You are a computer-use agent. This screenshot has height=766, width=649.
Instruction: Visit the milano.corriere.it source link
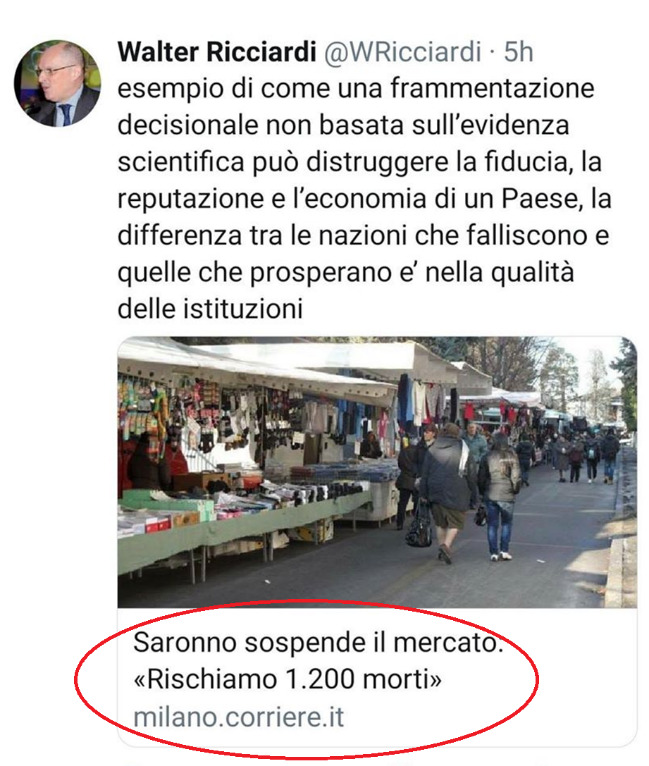(239, 717)
